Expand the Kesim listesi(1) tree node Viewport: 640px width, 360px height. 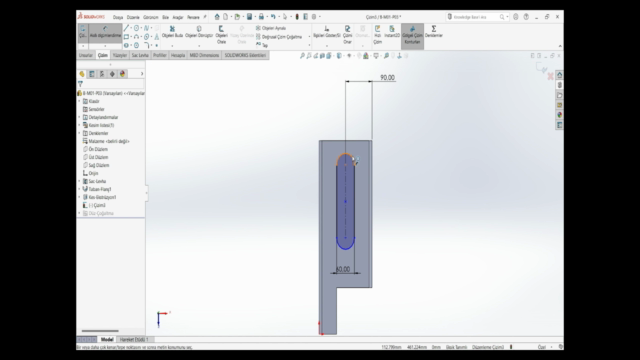coord(80,125)
